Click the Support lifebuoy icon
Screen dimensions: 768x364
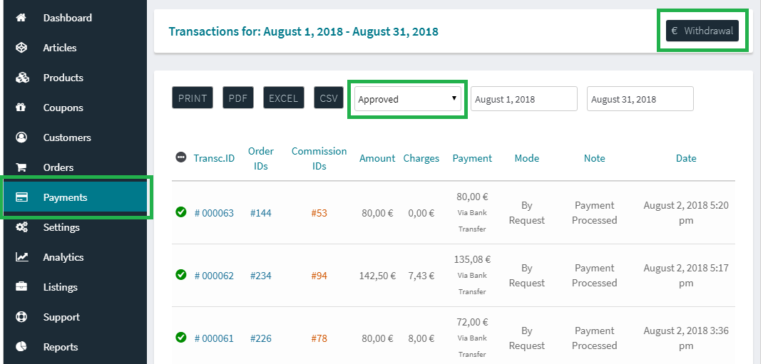[x=21, y=317]
